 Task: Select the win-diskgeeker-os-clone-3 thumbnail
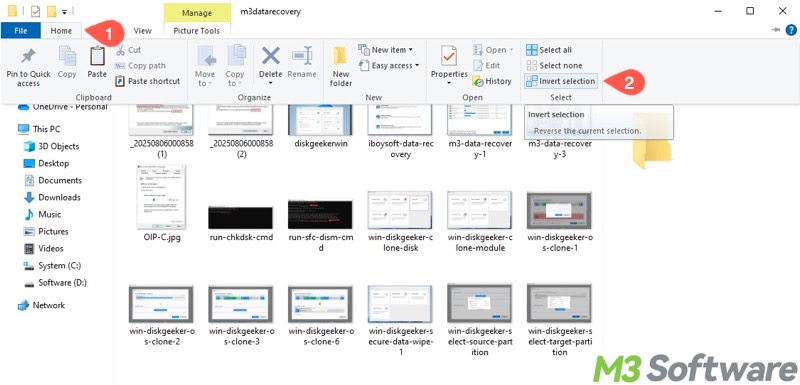241,304
